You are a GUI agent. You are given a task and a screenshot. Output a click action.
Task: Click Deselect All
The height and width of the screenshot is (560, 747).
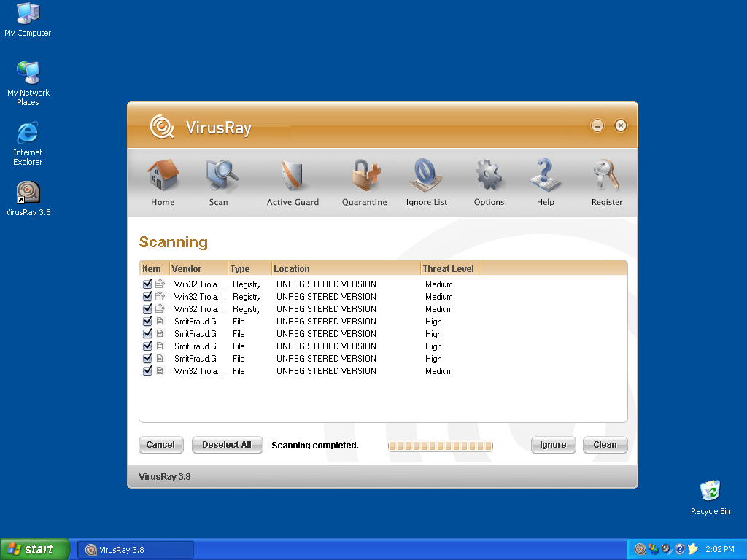[227, 444]
